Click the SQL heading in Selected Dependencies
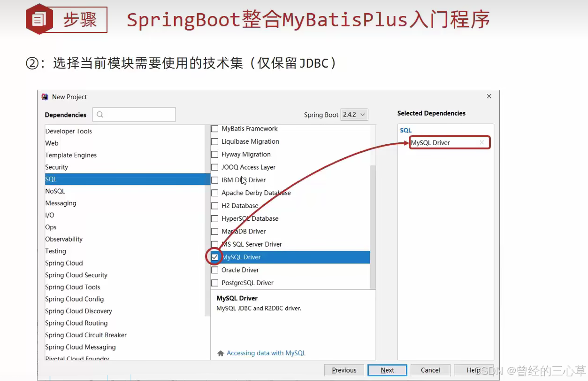The height and width of the screenshot is (381, 588). click(405, 130)
